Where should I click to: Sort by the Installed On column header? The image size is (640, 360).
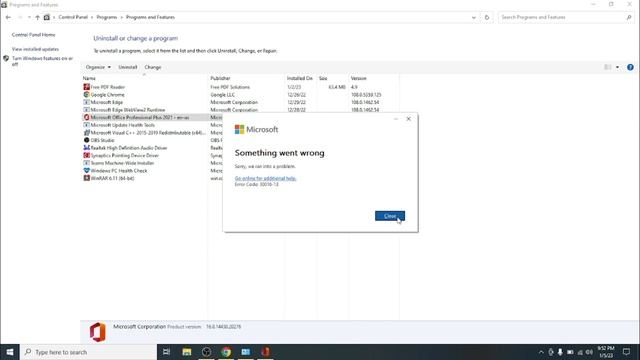tap(300, 78)
